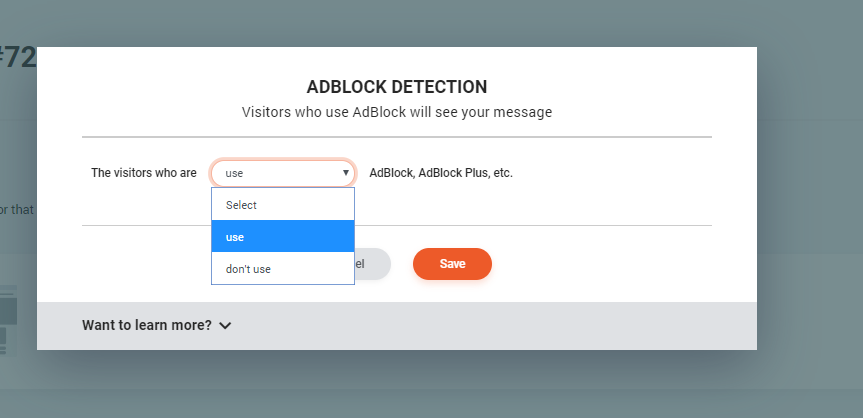
Task: Click the dimmed thumbnail behind the modal
Action: click(x=8, y=319)
